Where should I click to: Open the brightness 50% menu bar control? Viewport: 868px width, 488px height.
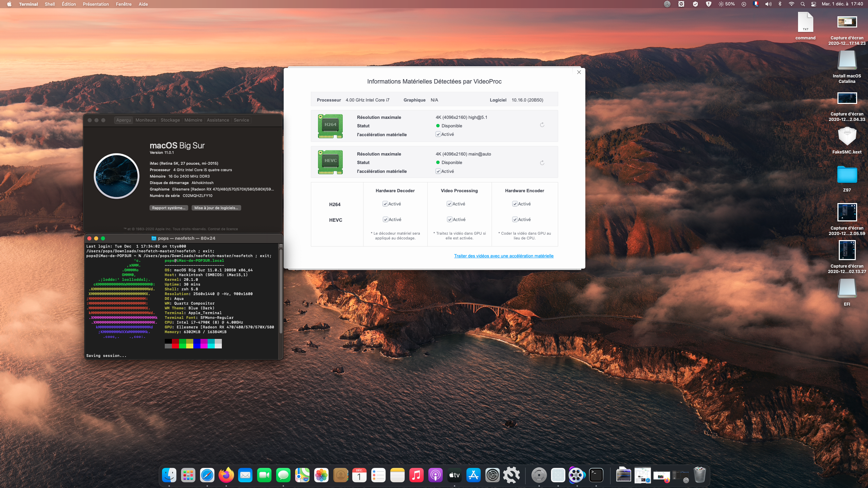tap(727, 4)
